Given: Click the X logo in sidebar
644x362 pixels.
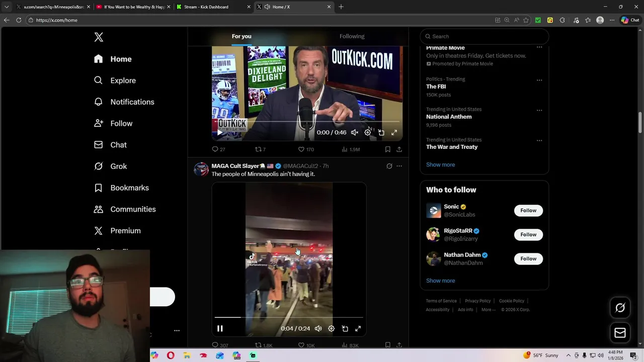Looking at the screenshot, I should pyautogui.click(x=99, y=37).
